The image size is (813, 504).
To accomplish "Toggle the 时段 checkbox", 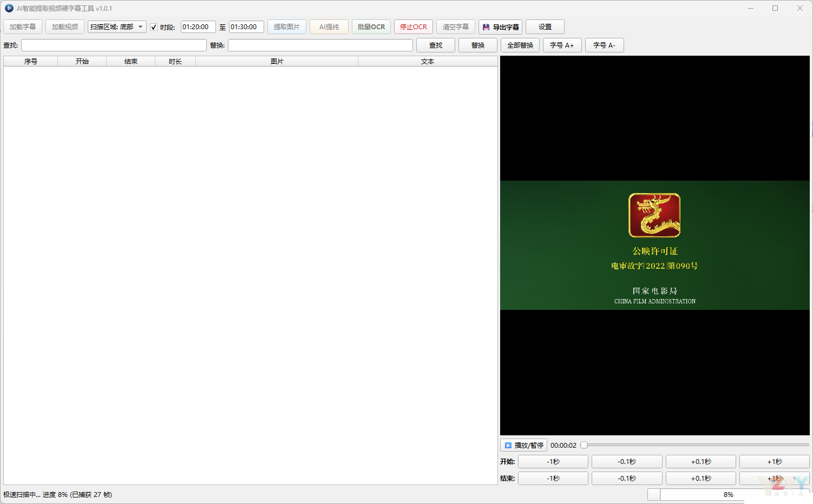I will tap(154, 27).
